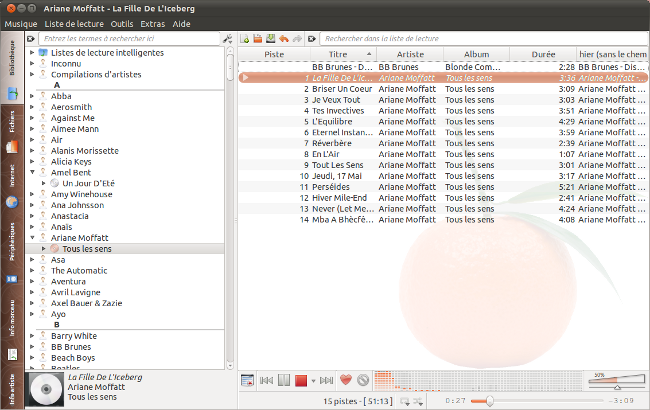This screenshot has width=650, height=410.
Task: Adjust the volume slider at 50%
Action: 617,381
